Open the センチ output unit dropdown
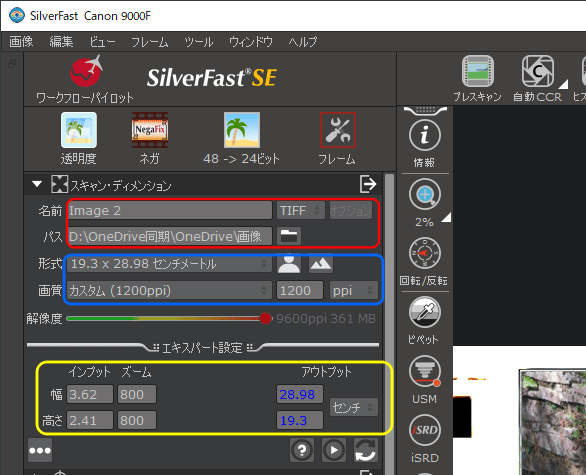The height and width of the screenshot is (475, 586). pos(354,407)
